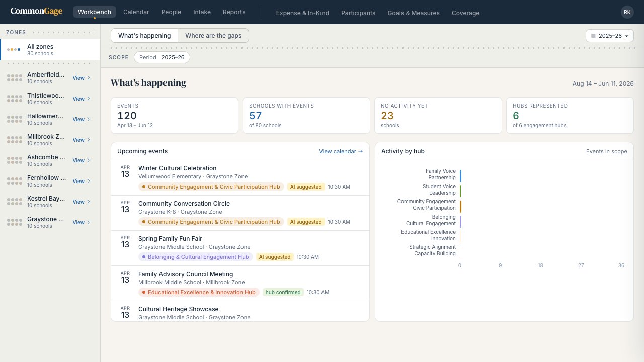Screen dimensions: 644x362
Task: Click the CommonGage logo
Action: click(36, 11)
